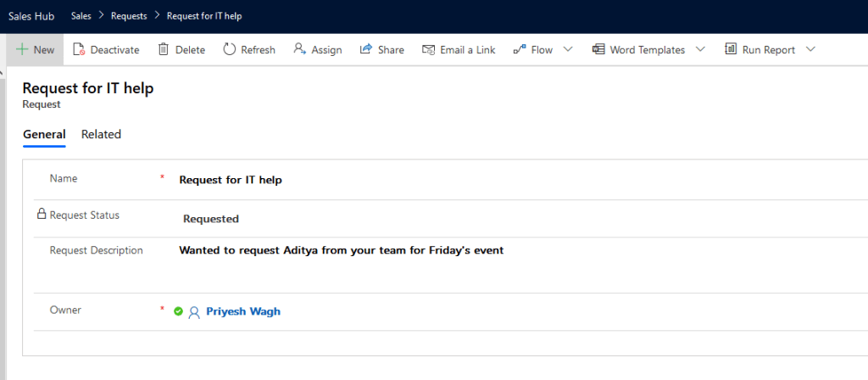This screenshot has width=868, height=380.
Task: Open the Priyesh Wagh owner link
Action: (242, 311)
